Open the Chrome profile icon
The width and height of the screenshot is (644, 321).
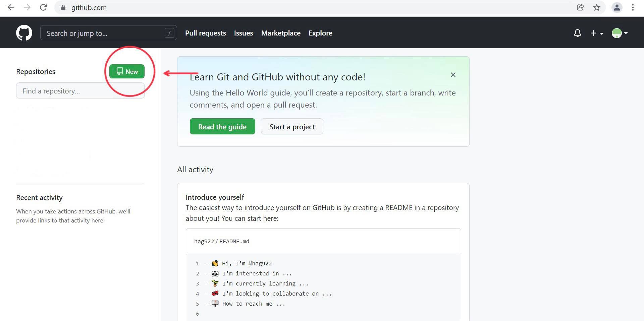click(616, 7)
